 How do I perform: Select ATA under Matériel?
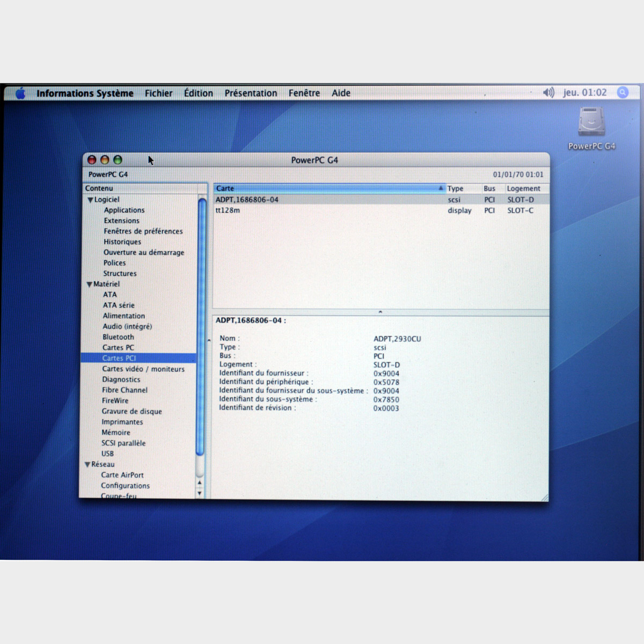point(110,295)
